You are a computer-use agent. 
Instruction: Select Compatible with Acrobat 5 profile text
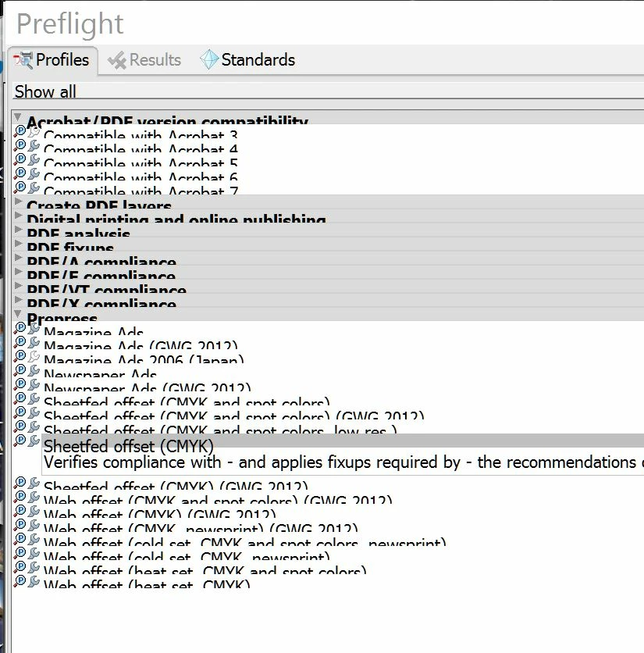141,162
